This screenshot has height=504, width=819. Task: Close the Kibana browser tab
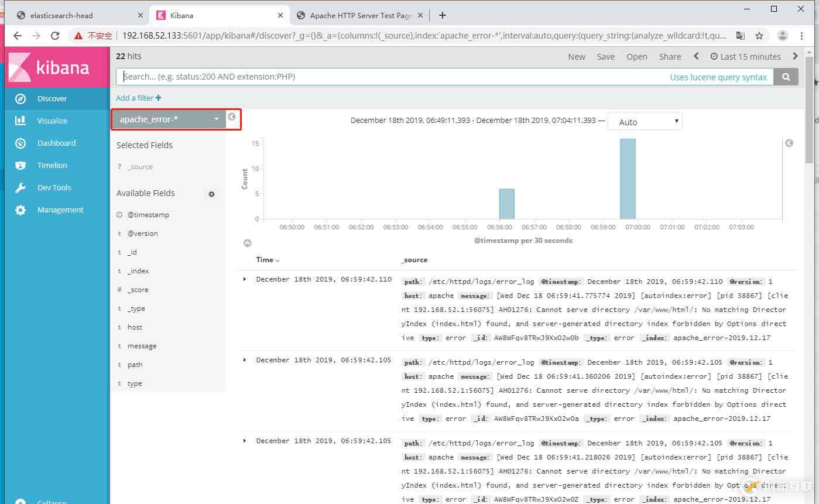click(282, 15)
